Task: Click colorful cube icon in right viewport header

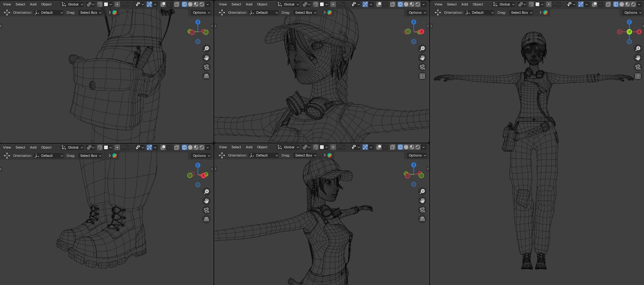Action: click(545, 13)
